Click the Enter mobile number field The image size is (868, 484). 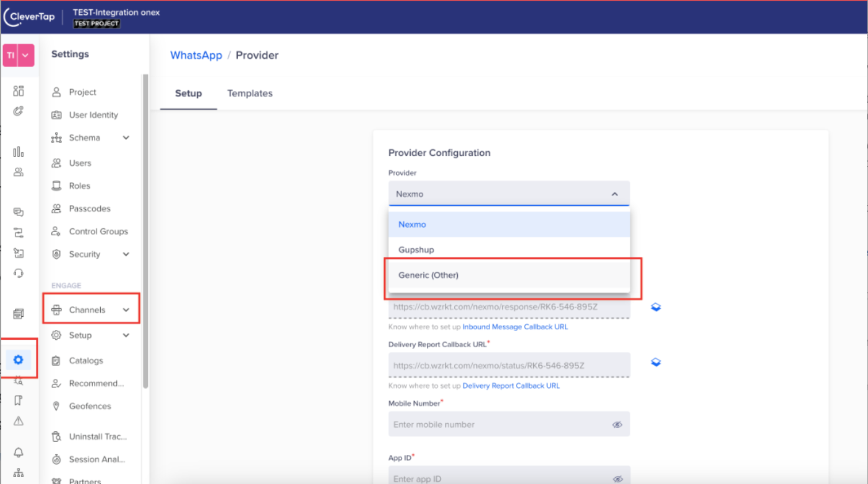point(498,425)
